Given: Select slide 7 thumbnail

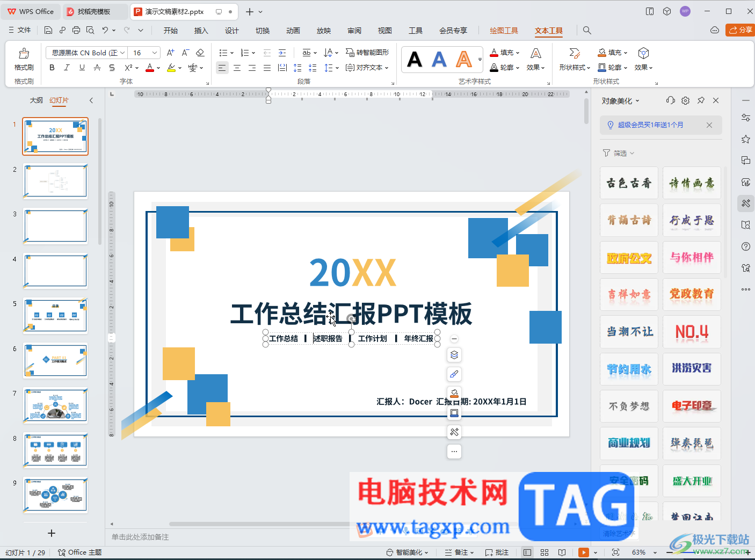Looking at the screenshot, I should point(55,405).
